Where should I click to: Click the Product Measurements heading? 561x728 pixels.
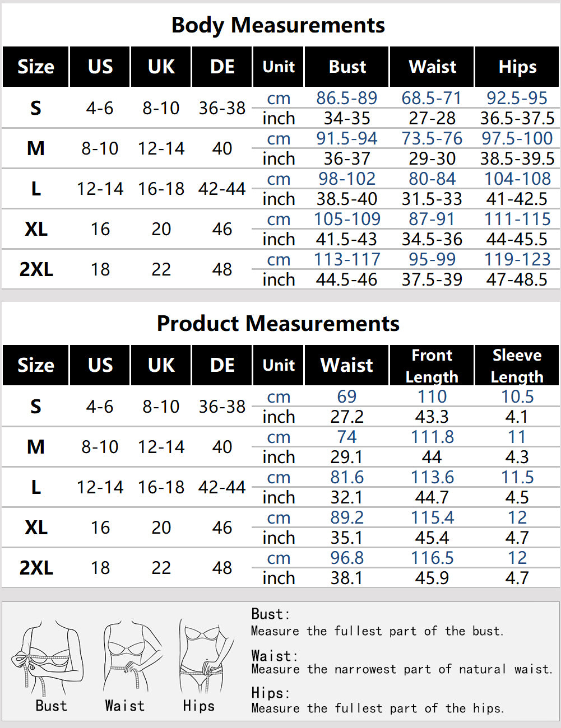point(278,324)
